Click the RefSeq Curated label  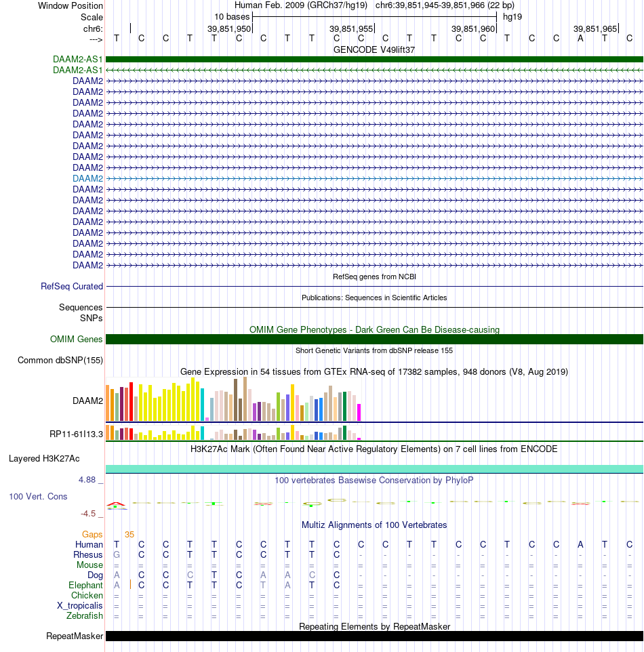[72, 287]
